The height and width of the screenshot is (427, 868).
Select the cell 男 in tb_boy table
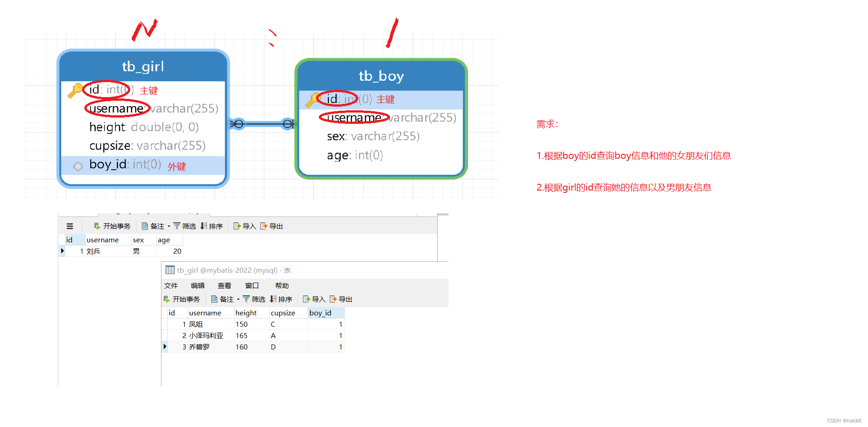(x=144, y=251)
